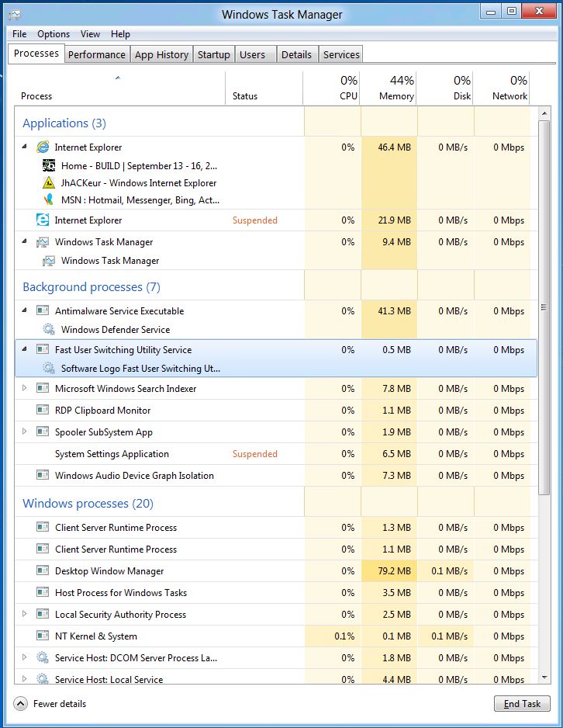Expand Spooler SubSystem App row
The image size is (563, 728).
(25, 432)
